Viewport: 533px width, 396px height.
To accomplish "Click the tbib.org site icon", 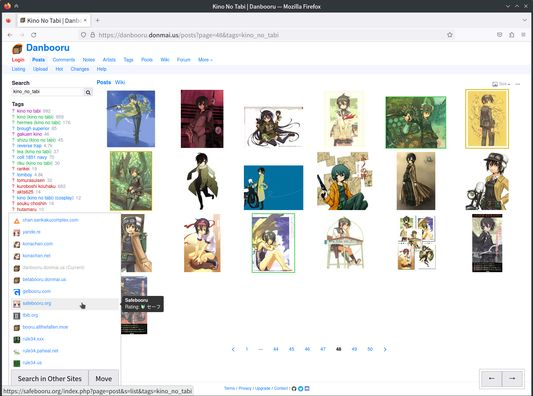I will [x=17, y=316].
